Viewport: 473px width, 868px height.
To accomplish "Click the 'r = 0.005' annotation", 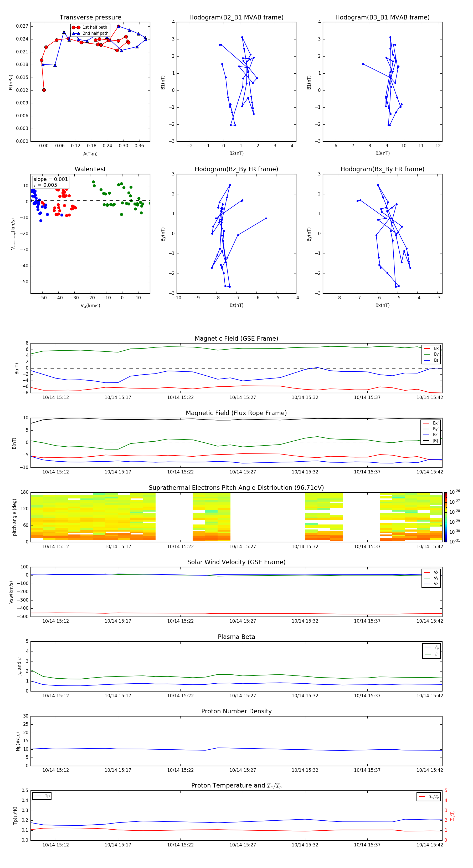I will click(45, 185).
